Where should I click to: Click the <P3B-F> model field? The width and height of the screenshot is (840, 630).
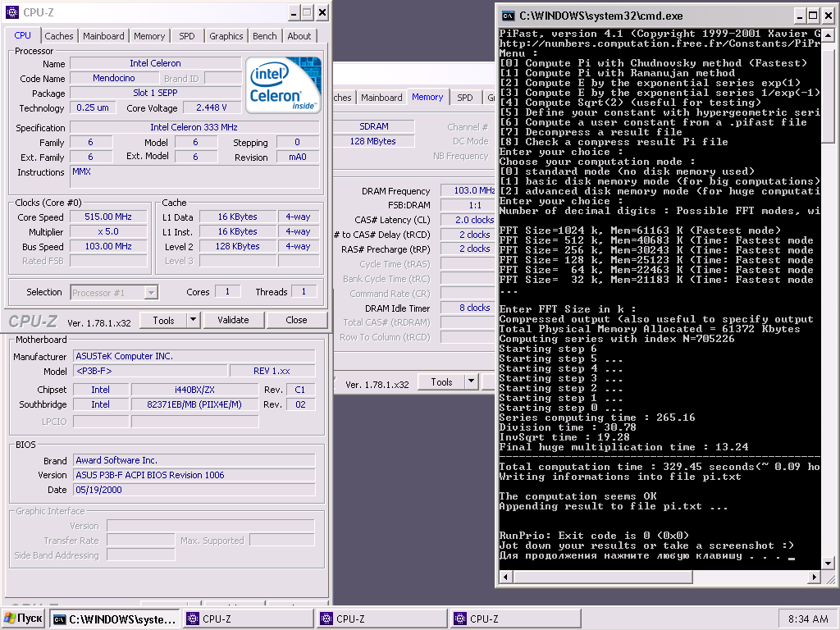(150, 372)
